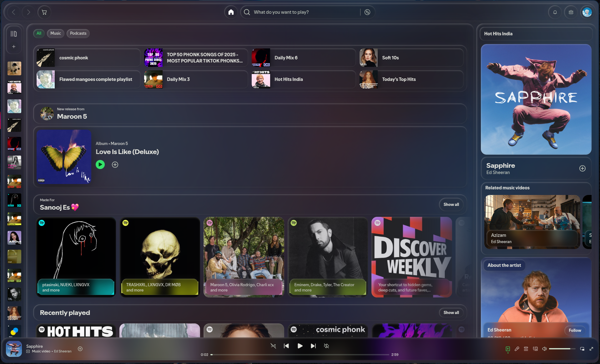
Task: Click the search input field
Action: 305,12
